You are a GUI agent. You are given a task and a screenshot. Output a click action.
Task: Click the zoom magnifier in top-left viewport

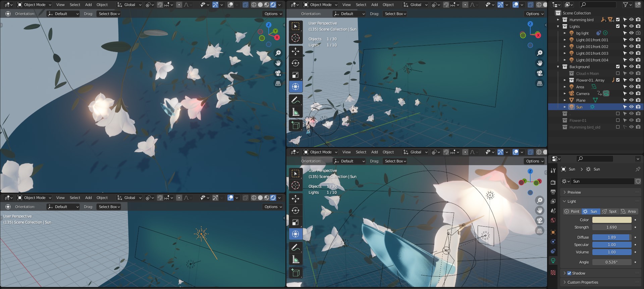point(278,53)
